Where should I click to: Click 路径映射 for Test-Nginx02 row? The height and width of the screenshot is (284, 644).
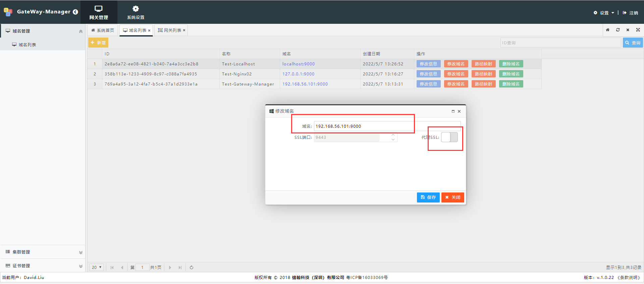(x=483, y=74)
